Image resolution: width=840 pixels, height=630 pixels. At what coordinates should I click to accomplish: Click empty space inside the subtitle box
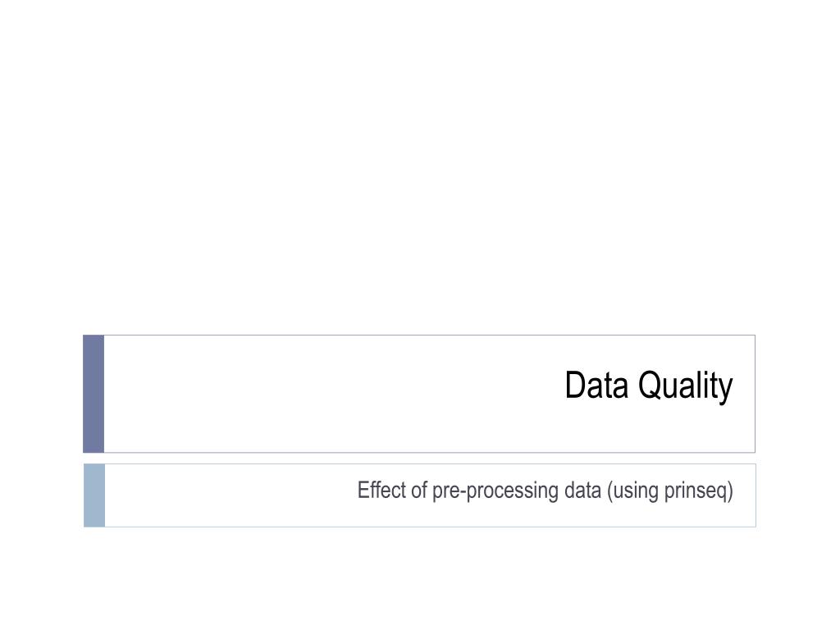pos(221,495)
